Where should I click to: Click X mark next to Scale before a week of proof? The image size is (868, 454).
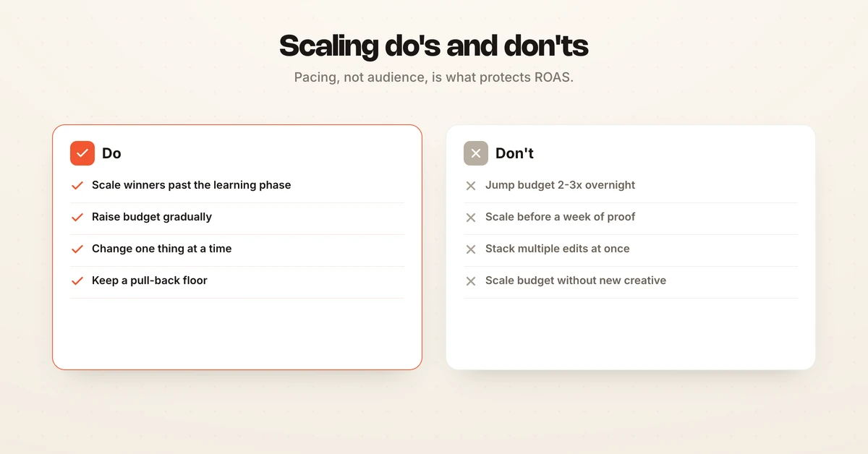(x=471, y=218)
